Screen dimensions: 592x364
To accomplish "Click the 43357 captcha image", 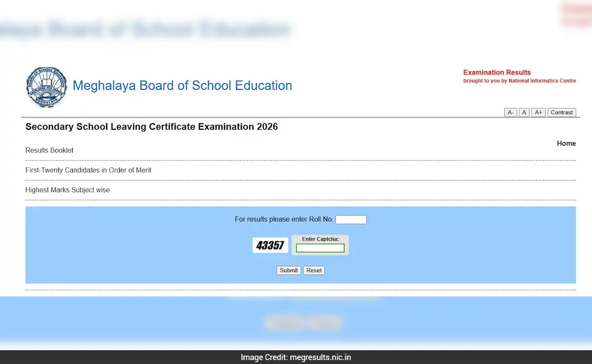I will [270, 245].
